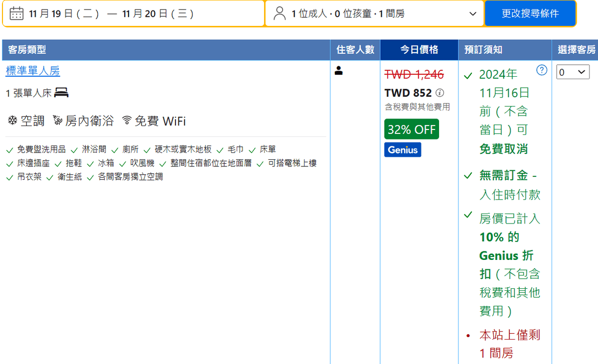Image resolution: width=598 pixels, height=364 pixels.
Task: Click 無需訂金 - 入住時付款 text
Action: click(x=510, y=185)
